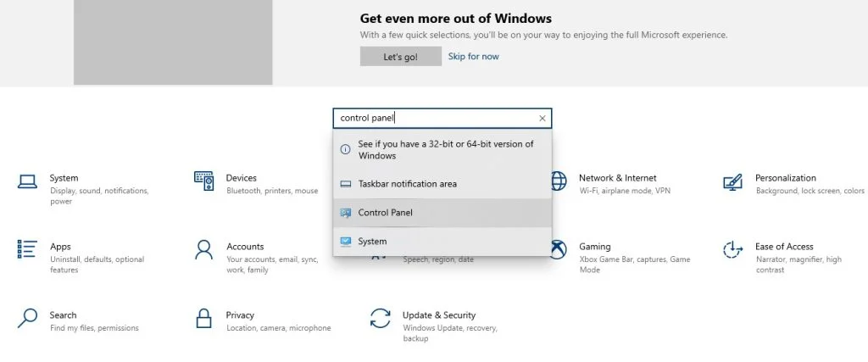Open the 'System' settings category label
The width and height of the screenshot is (868, 362).
(64, 178)
